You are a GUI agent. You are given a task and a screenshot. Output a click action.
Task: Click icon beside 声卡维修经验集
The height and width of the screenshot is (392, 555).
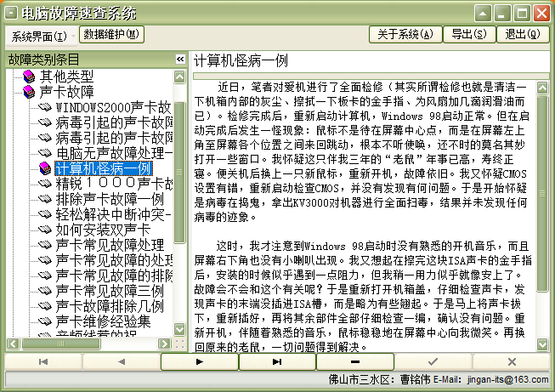44,321
